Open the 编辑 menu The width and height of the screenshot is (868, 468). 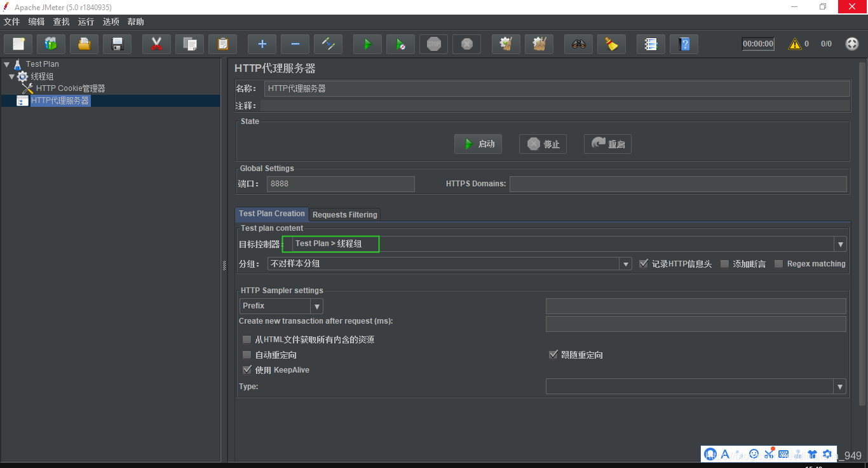tap(37, 22)
